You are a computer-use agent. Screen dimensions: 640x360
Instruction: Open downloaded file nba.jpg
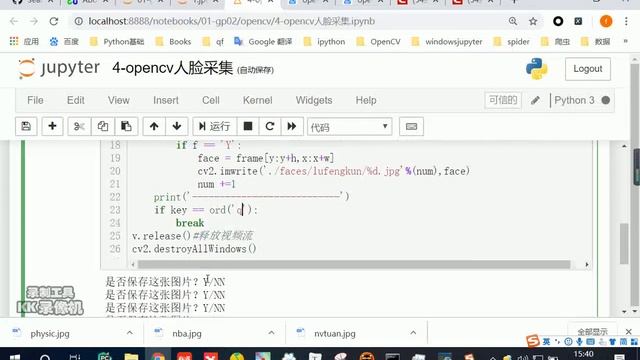click(187, 333)
